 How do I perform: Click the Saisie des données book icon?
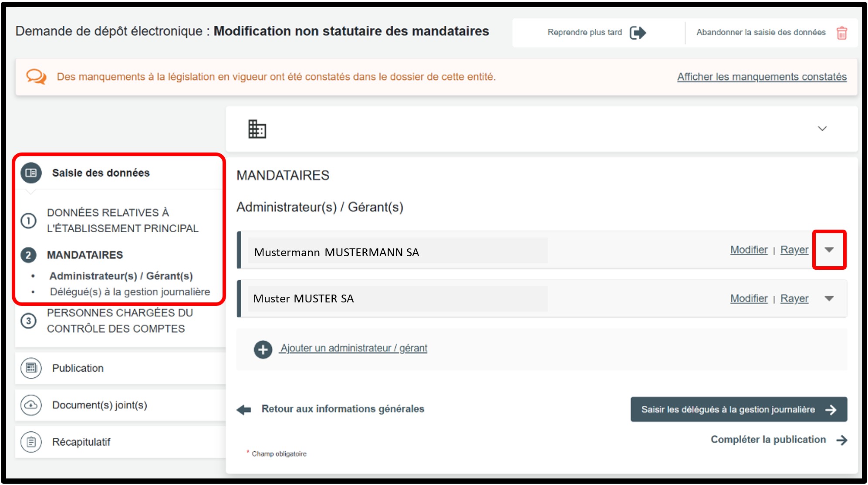(x=31, y=173)
